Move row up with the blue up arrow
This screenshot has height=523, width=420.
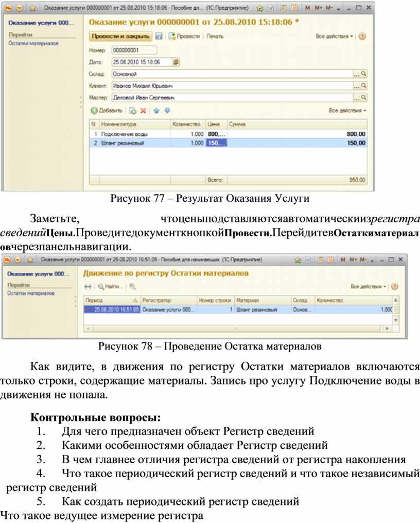click(x=156, y=111)
